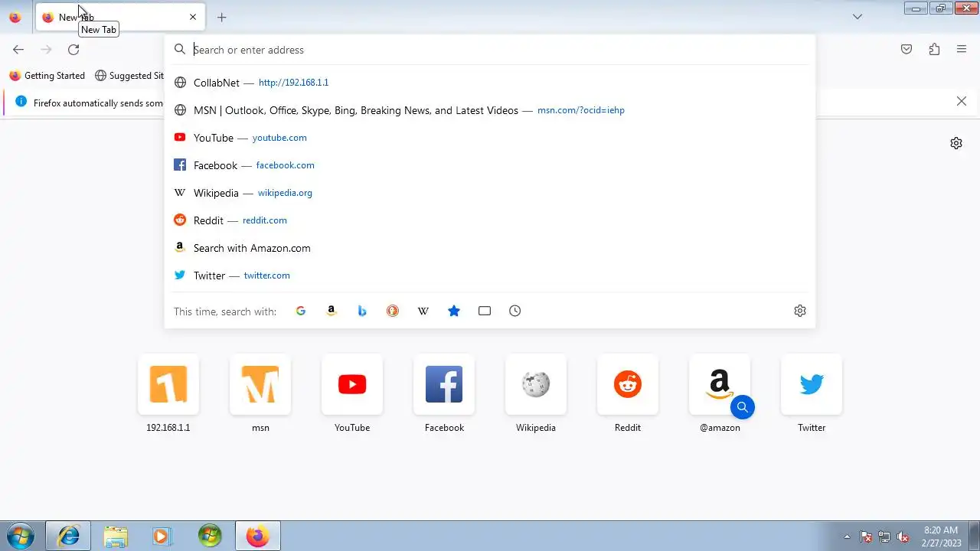
Task: Open a new tab with plus button
Action: tap(221, 17)
